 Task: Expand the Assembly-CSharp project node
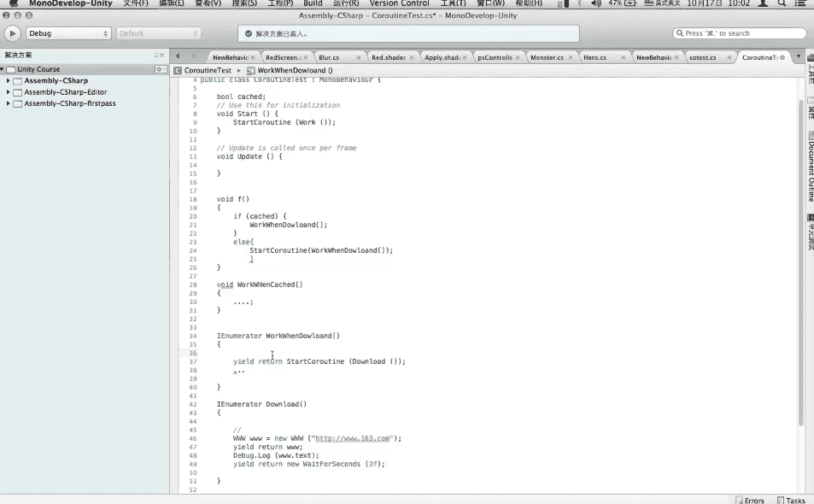pyautogui.click(x=9, y=80)
